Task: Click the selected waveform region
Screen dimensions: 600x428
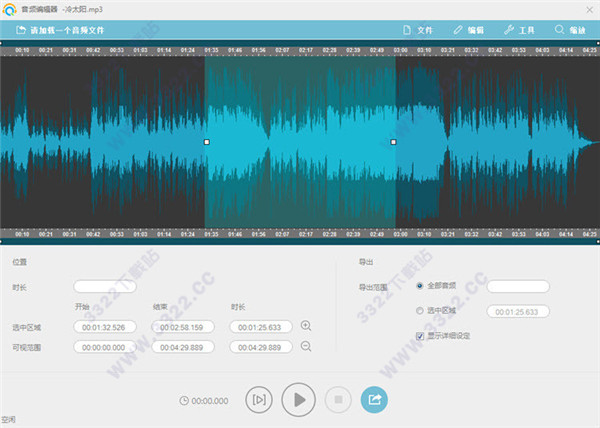Action: (x=300, y=142)
